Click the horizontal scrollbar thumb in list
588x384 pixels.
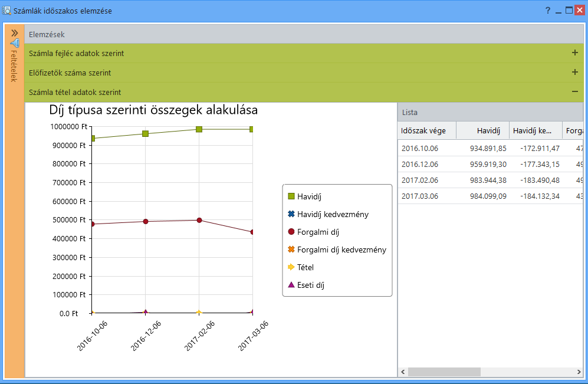pos(444,372)
